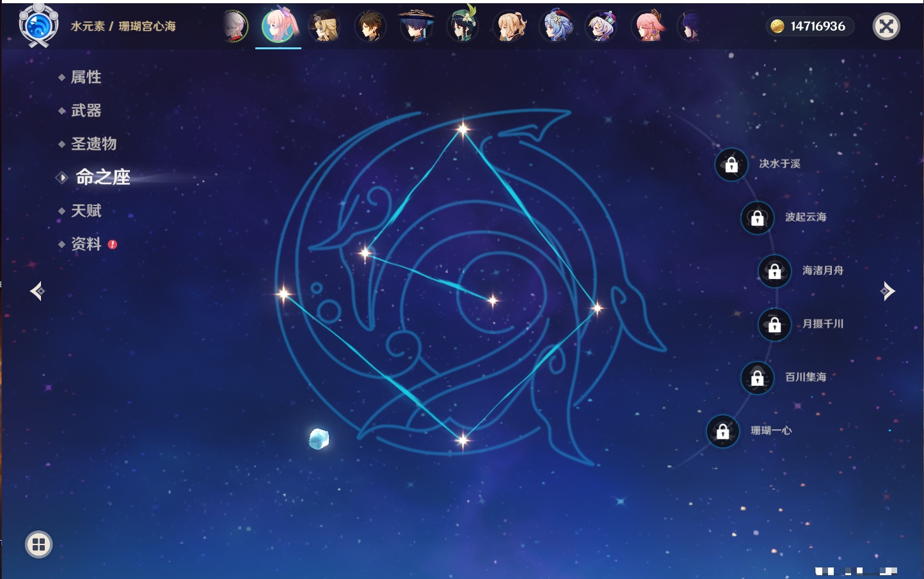The image size is (924, 579).
Task: Open the locked constellation 波起云海
Action: click(757, 218)
